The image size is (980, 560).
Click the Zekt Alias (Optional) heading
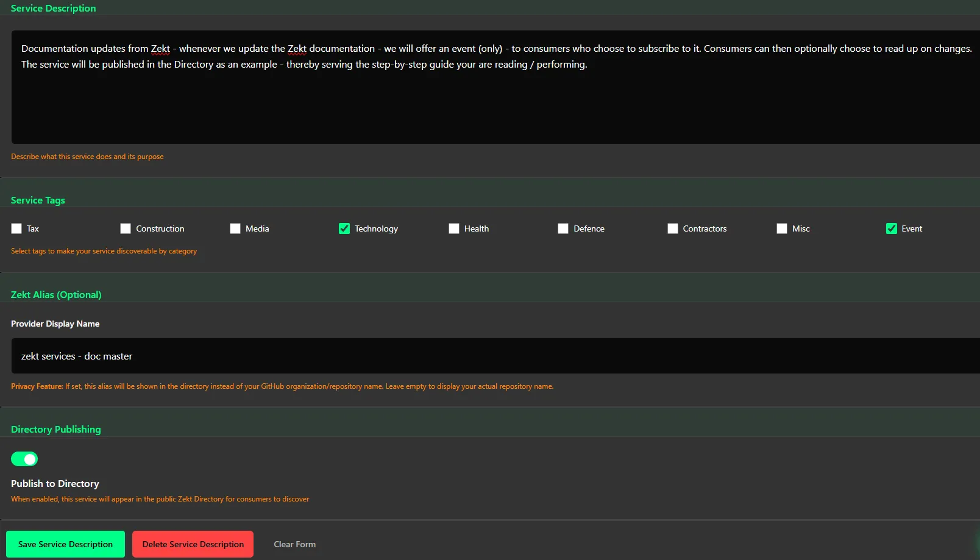click(x=56, y=294)
